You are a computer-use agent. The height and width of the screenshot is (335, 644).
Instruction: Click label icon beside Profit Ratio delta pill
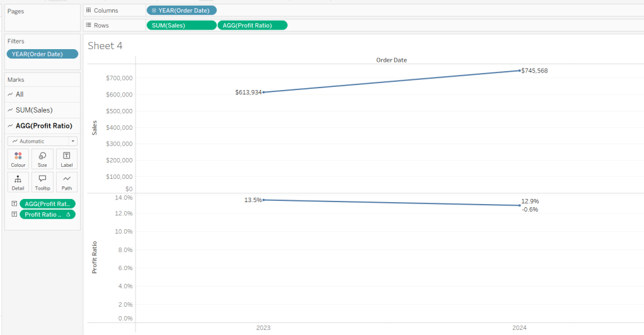click(x=14, y=215)
